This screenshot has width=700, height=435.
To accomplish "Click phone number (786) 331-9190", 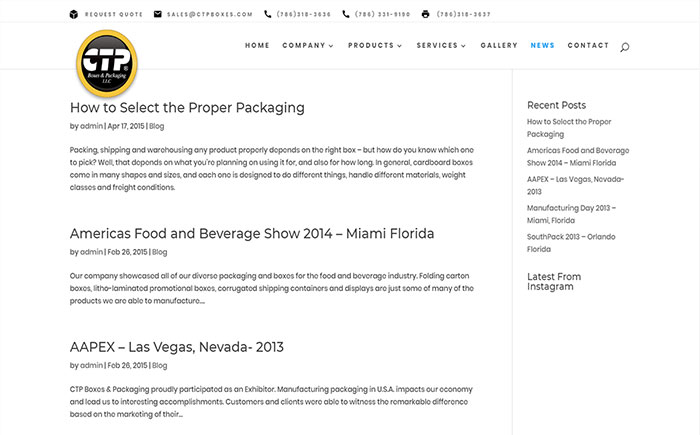I will [x=383, y=14].
